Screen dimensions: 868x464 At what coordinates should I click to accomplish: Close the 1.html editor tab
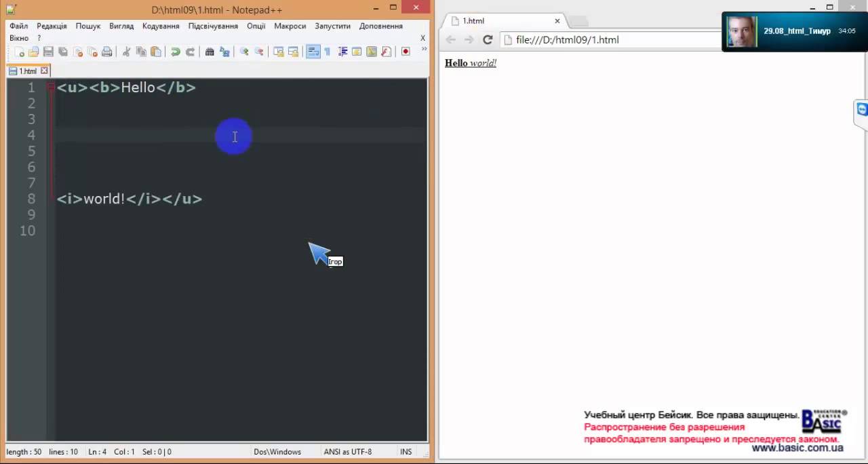coord(45,71)
